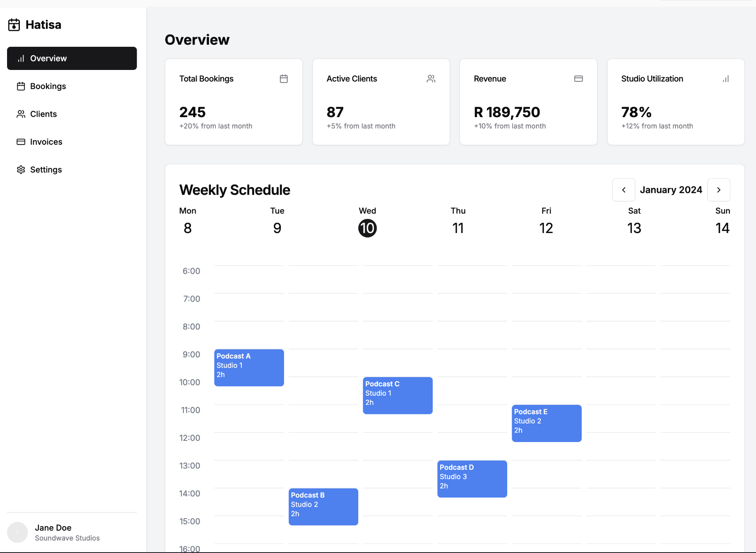Select Tuesday 9 in weekly schedule
This screenshot has height=553, width=756.
277,222
